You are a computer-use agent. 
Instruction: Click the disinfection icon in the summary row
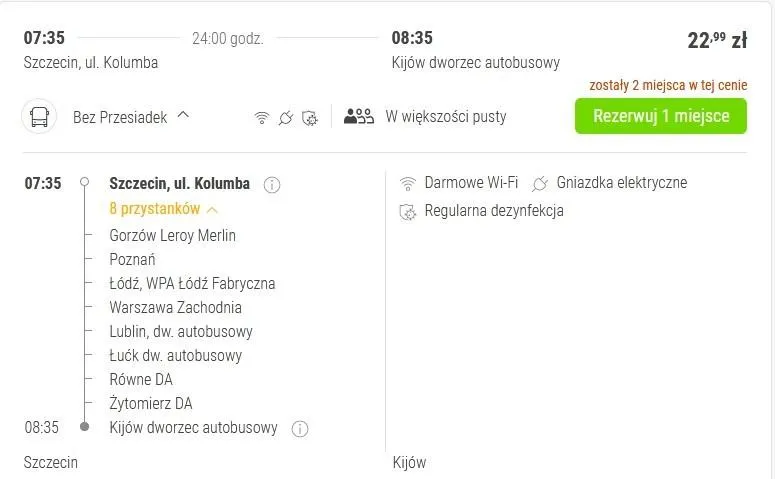coord(310,118)
